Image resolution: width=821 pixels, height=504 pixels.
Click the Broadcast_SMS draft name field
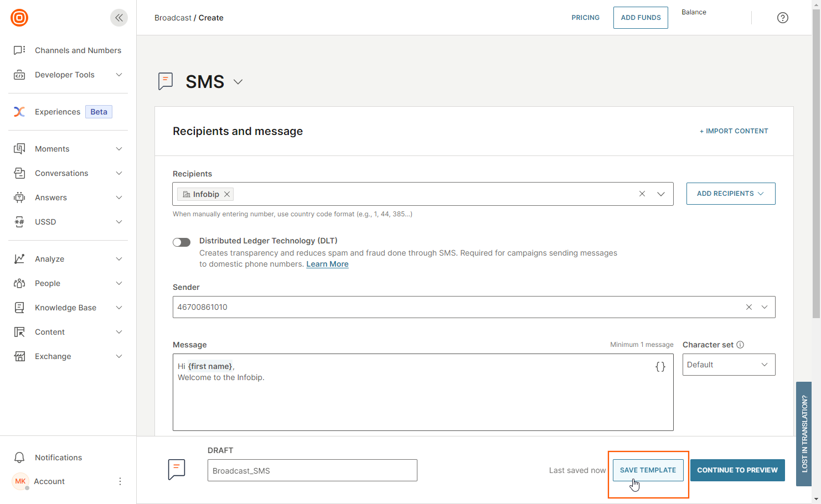(x=312, y=471)
